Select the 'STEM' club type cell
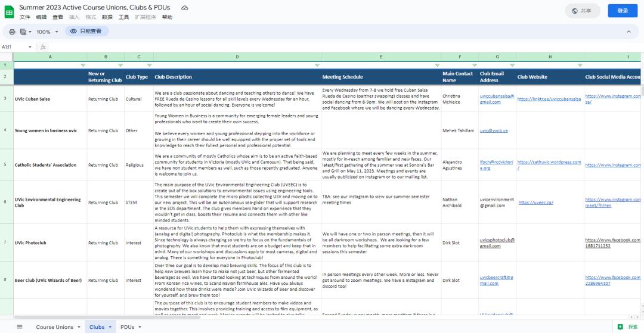Viewport: 644px width, 333px height. pyautogui.click(x=139, y=202)
